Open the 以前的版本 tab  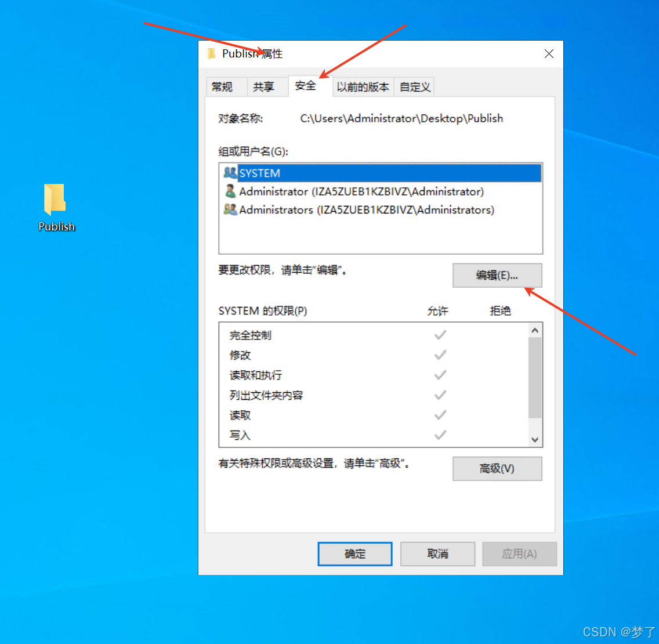[x=363, y=87]
